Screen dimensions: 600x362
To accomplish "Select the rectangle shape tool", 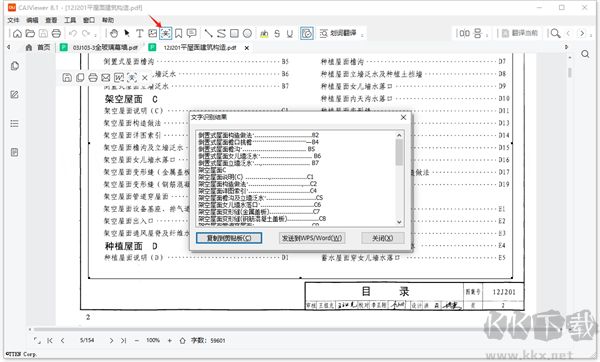I will pyautogui.click(x=234, y=34).
